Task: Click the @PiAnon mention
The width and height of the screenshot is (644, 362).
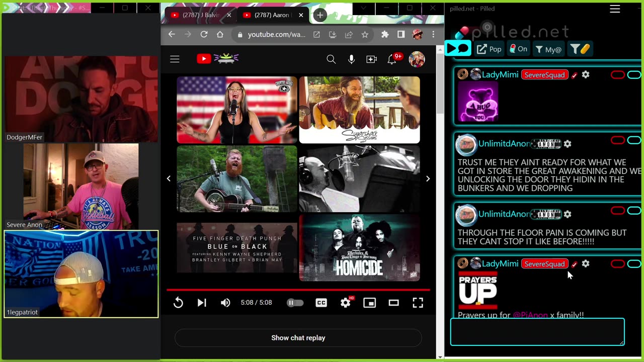Action: coord(530,315)
